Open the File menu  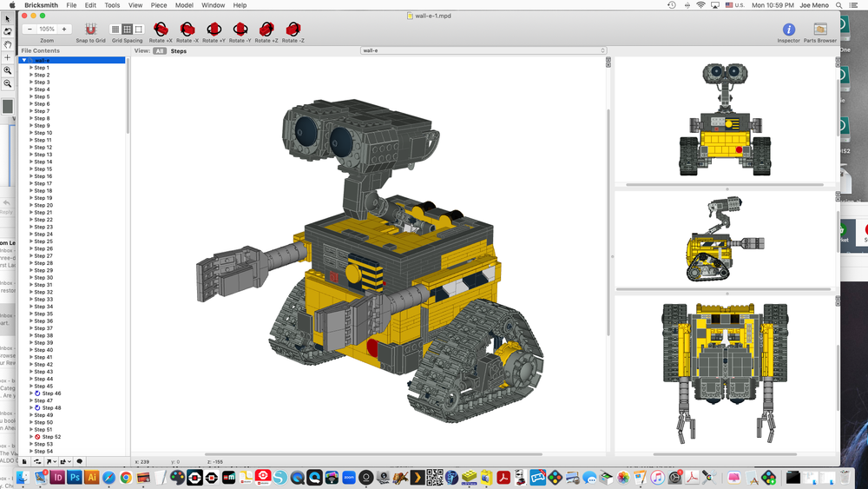click(x=71, y=5)
